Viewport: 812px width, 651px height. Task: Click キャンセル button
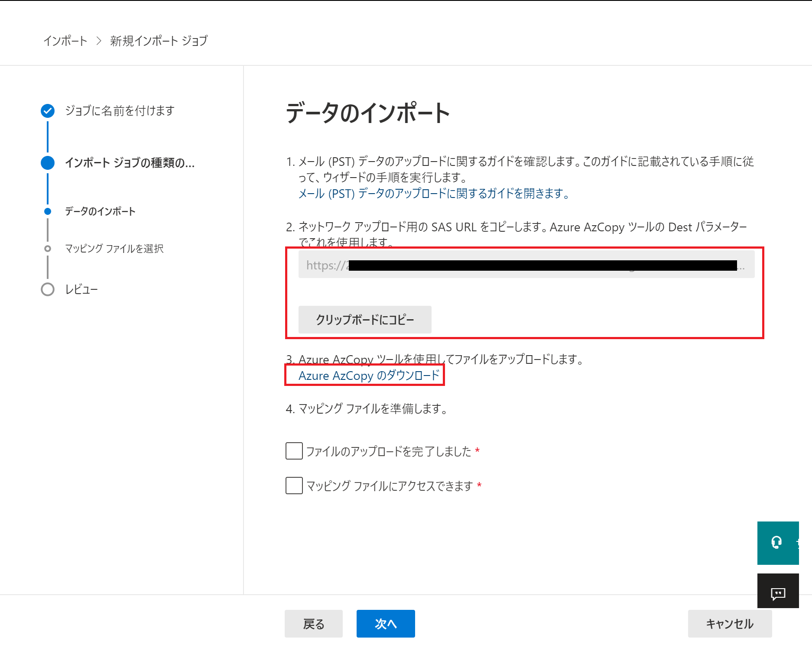(730, 624)
